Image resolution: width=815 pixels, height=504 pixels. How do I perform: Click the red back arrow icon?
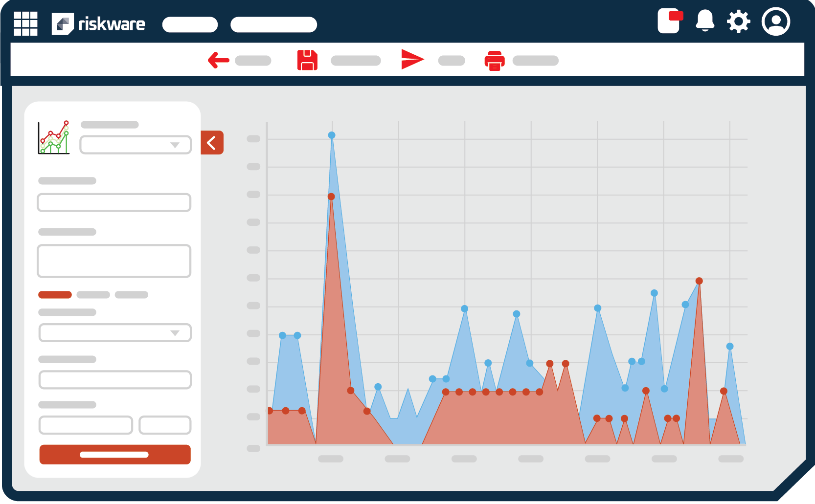[x=218, y=61]
